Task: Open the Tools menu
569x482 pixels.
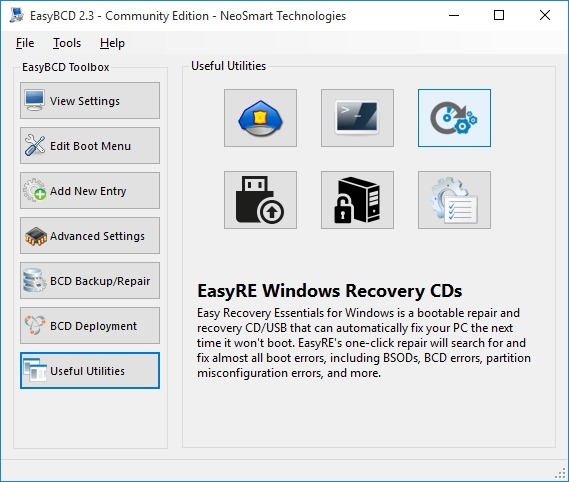Action: click(x=67, y=43)
